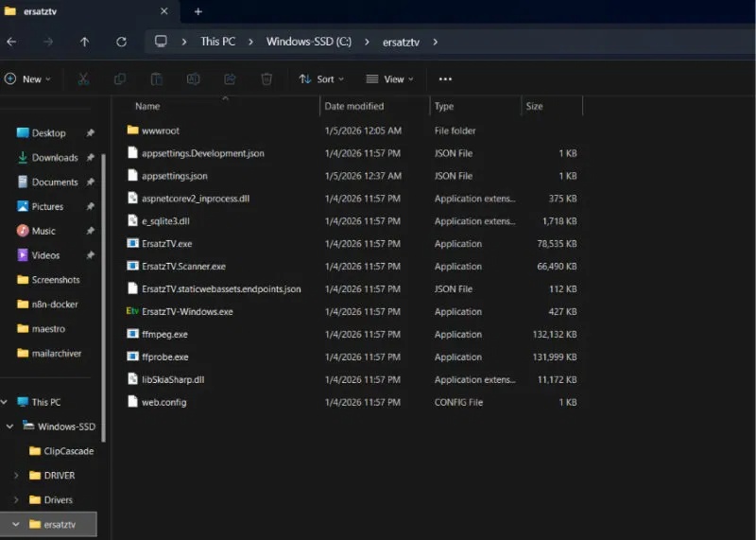The image size is (756, 540).
Task: Click the Delete trash can icon
Action: click(x=267, y=79)
